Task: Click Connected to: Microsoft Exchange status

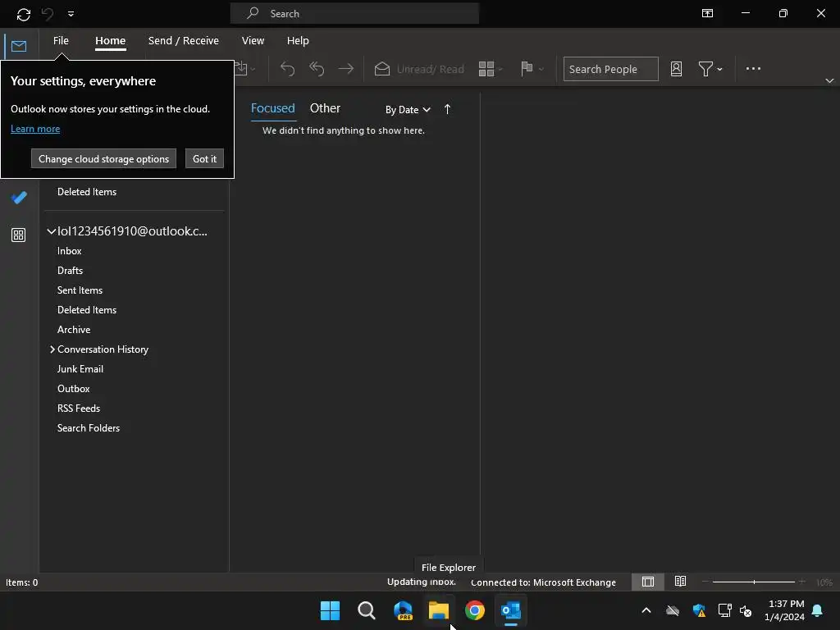Action: 543,582
